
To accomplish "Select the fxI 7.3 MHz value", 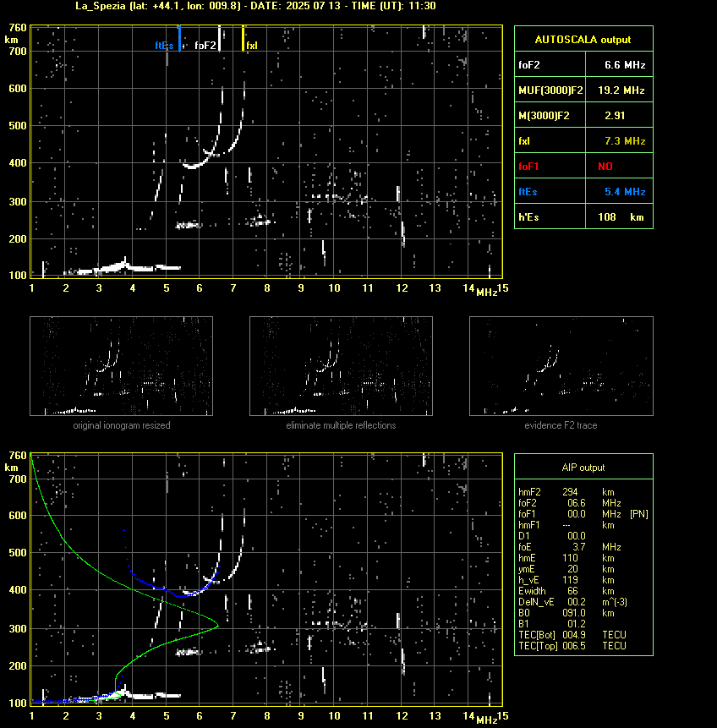I will [625, 140].
